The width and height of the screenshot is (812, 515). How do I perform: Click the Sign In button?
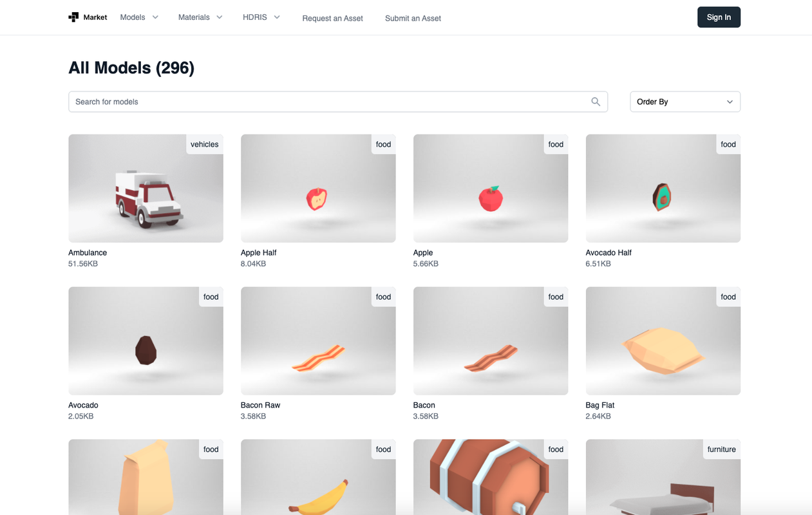[719, 17]
